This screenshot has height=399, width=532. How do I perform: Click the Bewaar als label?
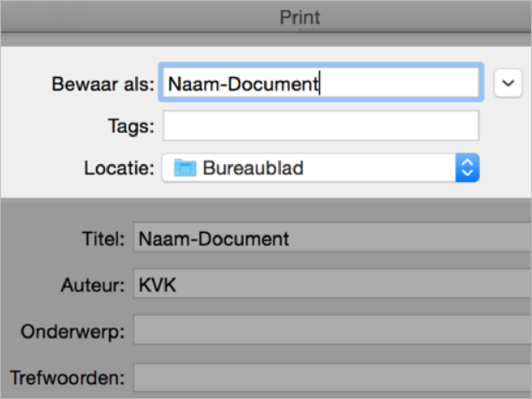pyautogui.click(x=103, y=84)
